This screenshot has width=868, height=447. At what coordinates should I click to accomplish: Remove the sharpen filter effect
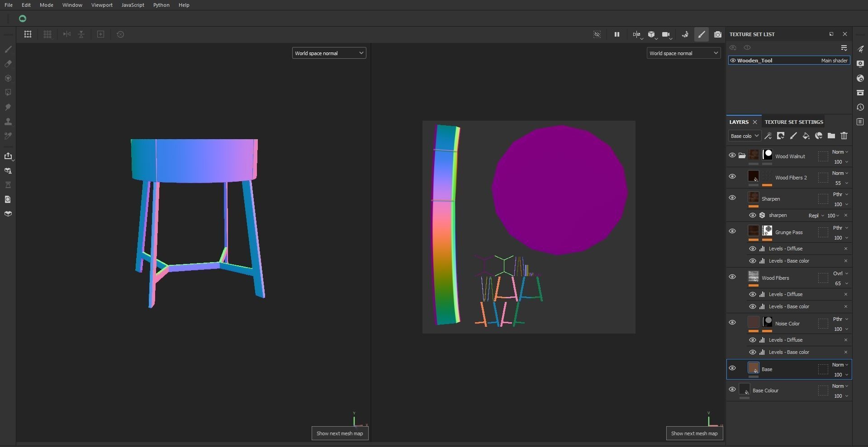(x=846, y=216)
